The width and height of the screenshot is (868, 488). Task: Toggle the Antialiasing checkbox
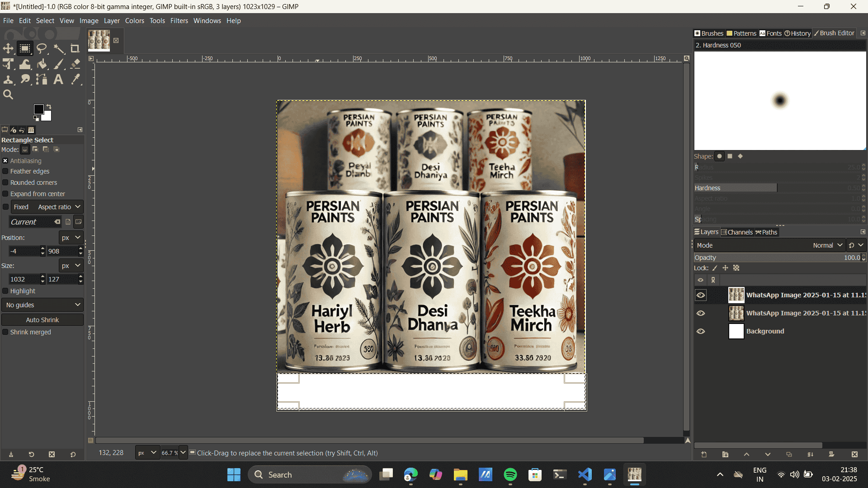[x=5, y=161]
